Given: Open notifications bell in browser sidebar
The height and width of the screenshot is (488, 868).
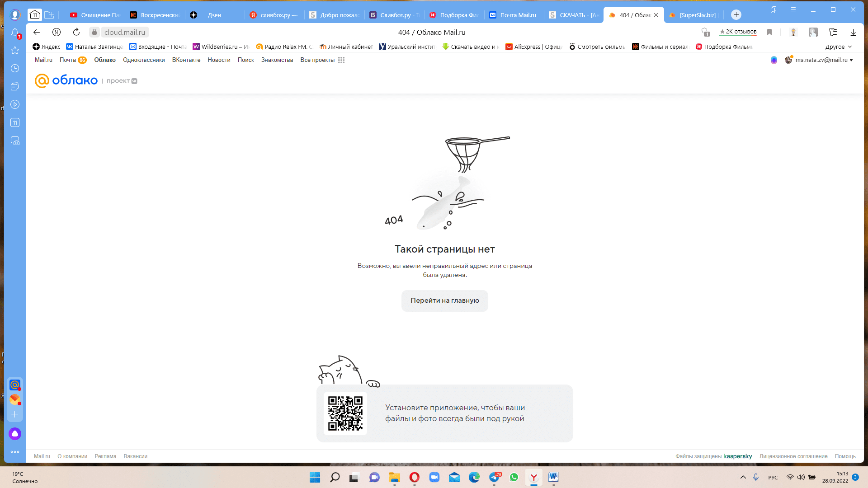Looking at the screenshot, I should (x=15, y=33).
